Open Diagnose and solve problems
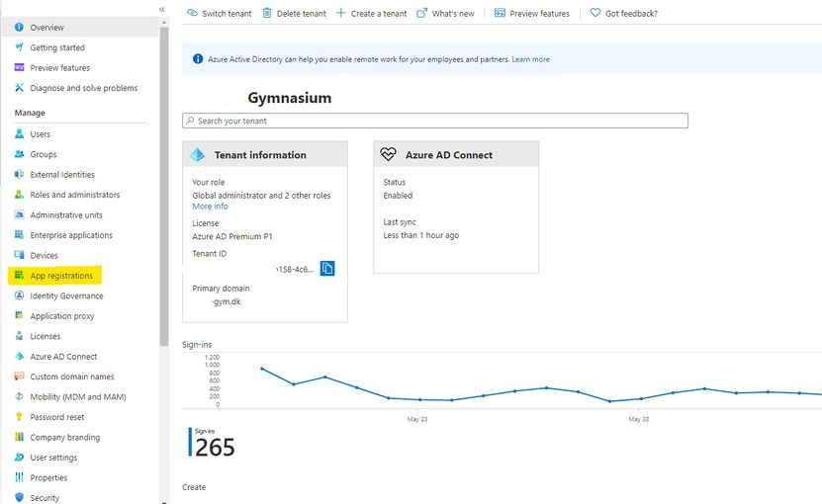This screenshot has width=822, height=504. point(83,88)
